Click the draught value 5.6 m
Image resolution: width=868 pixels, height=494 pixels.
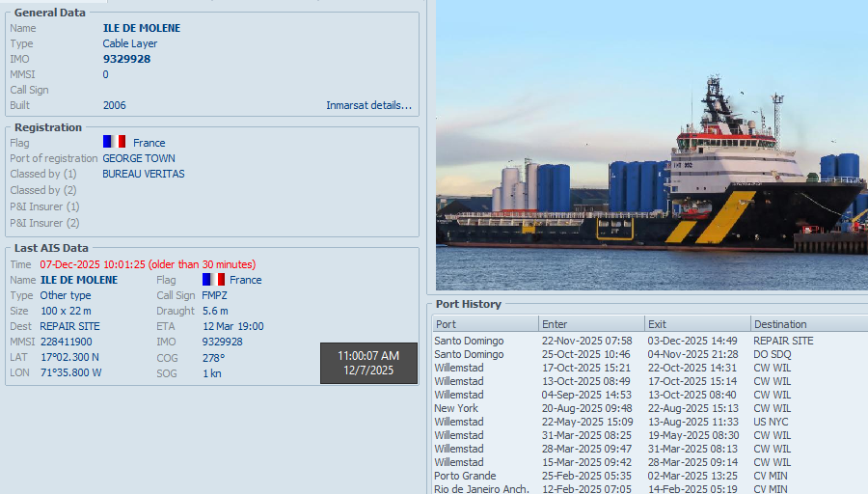(215, 311)
